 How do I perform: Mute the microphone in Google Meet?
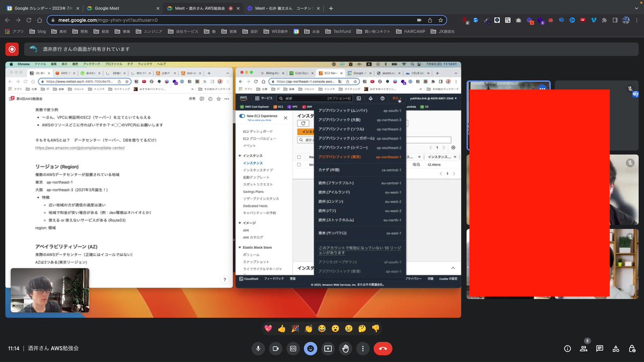coord(258,349)
